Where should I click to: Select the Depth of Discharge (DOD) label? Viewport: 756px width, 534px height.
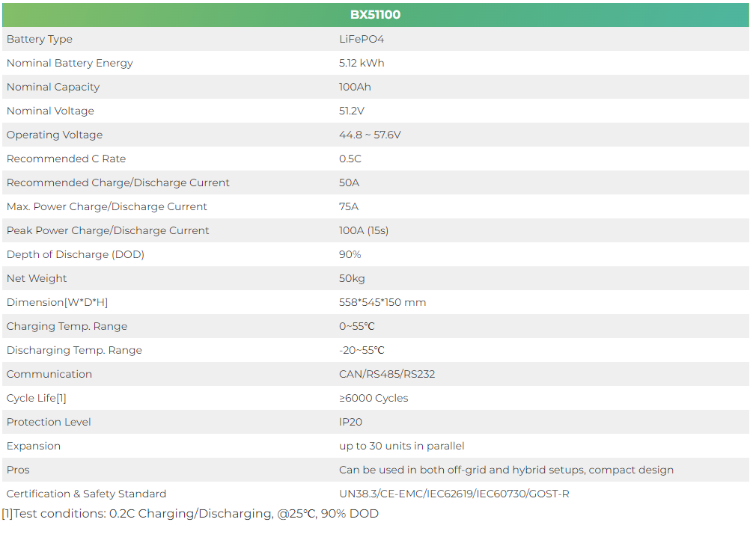(x=76, y=254)
